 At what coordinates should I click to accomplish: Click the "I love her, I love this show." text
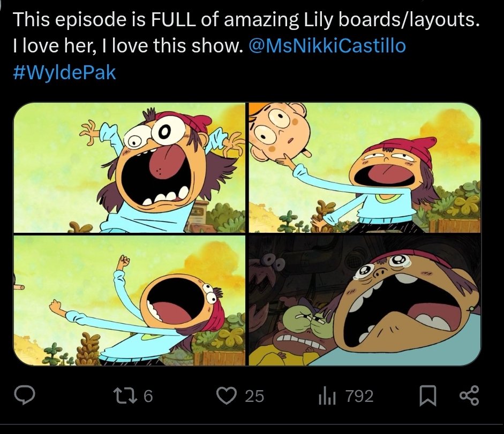click(x=127, y=45)
